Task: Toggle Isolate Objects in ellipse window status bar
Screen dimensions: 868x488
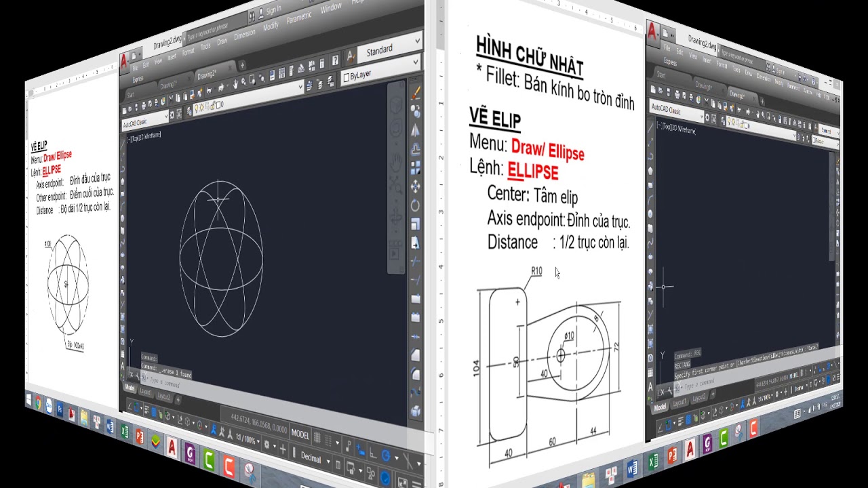Action: [x=370, y=473]
